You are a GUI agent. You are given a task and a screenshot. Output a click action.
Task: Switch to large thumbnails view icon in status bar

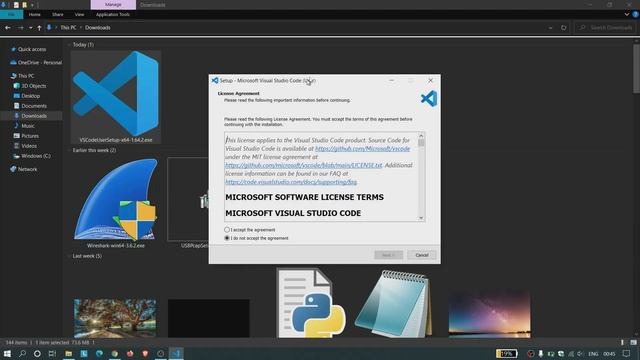[x=633, y=342]
